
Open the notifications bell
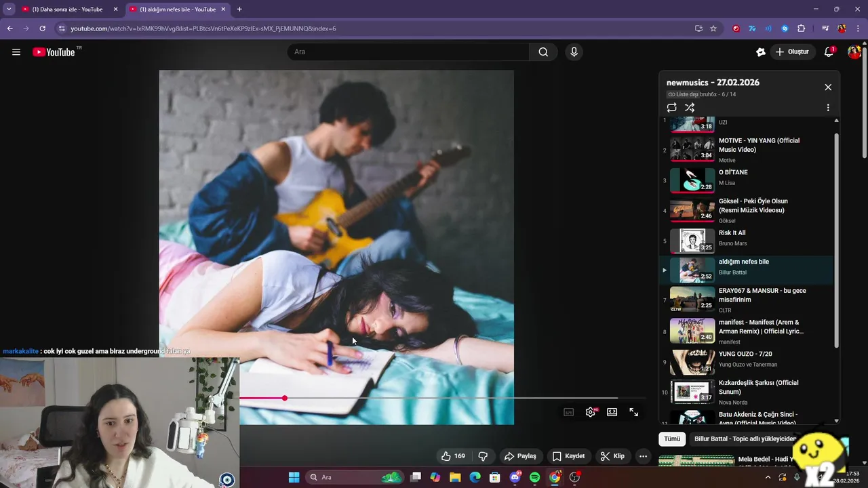829,52
